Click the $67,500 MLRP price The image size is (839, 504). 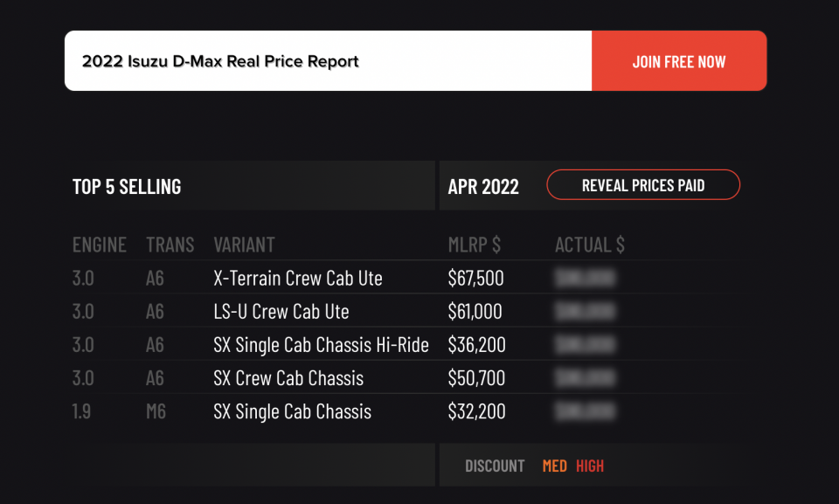(x=475, y=279)
